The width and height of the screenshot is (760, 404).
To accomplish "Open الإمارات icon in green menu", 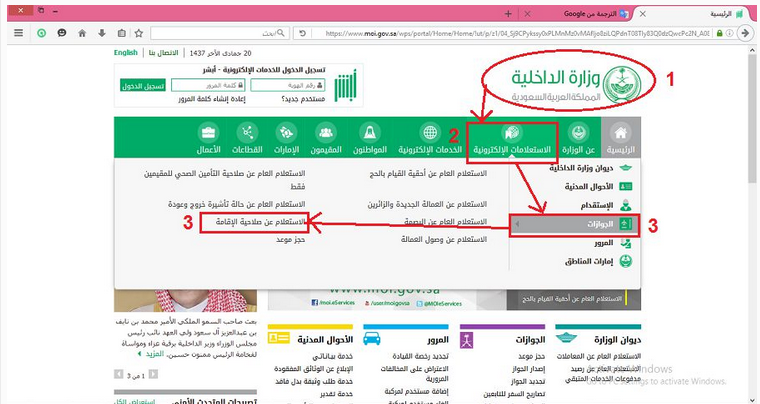I will pos(286,132).
